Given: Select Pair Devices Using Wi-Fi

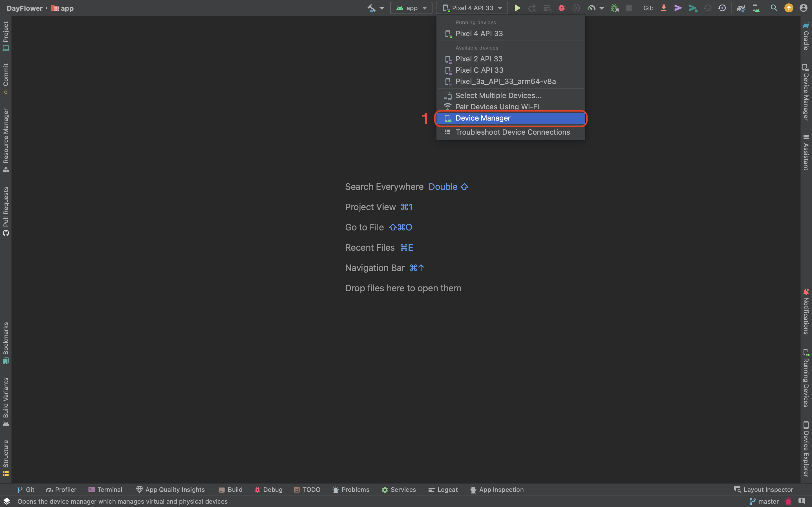Looking at the screenshot, I should click(x=497, y=107).
